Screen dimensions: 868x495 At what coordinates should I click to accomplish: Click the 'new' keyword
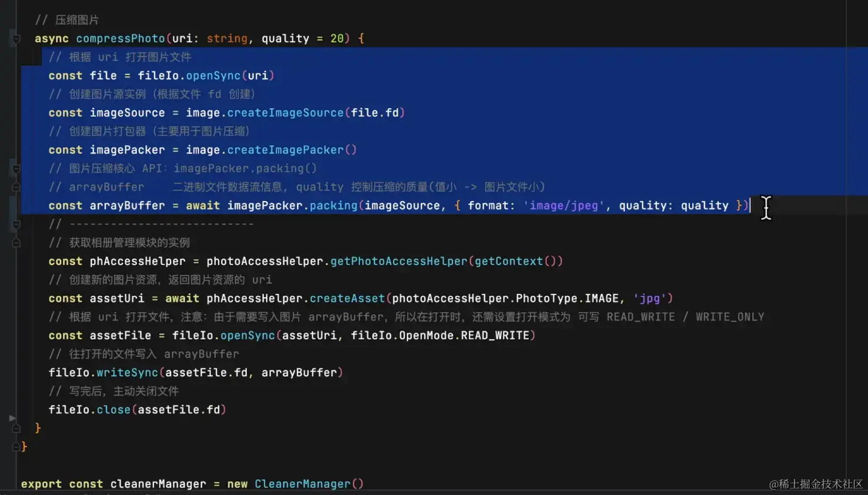(237, 484)
